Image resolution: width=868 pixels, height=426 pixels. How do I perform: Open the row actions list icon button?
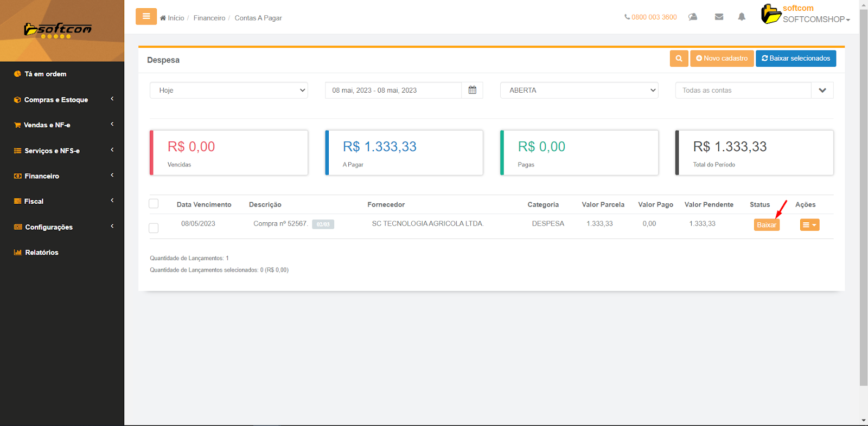(x=809, y=225)
